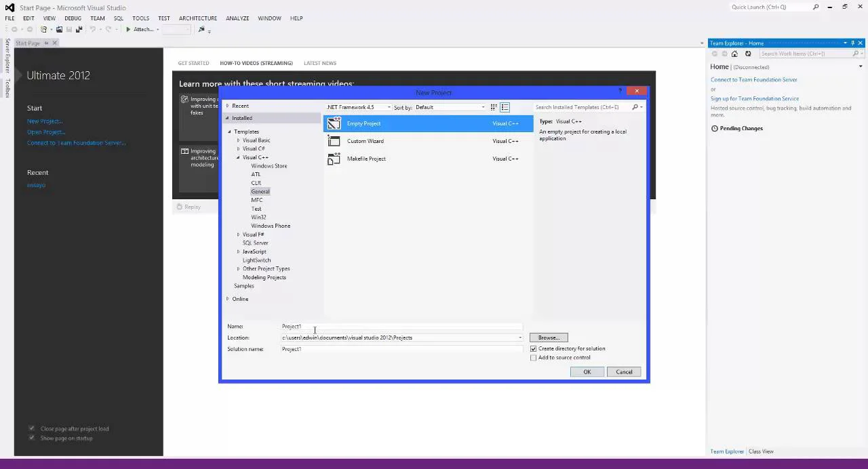Cancel the New Project dialog
Image resolution: width=868 pixels, height=469 pixels.
click(x=624, y=371)
